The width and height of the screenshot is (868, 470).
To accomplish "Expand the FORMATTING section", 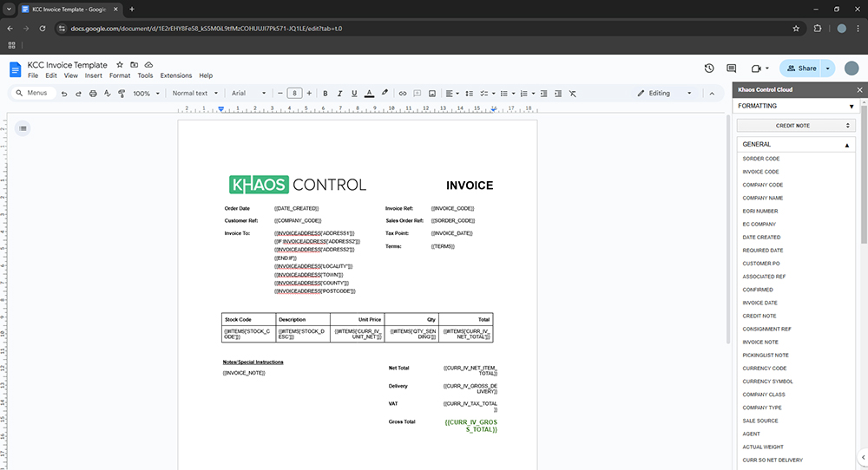I will [795, 106].
